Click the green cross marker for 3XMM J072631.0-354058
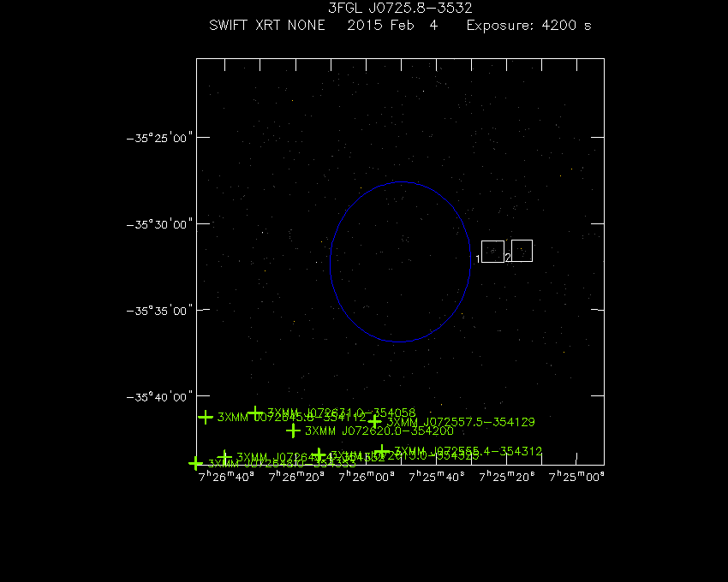Screen dimensions: 728x582 255,413
